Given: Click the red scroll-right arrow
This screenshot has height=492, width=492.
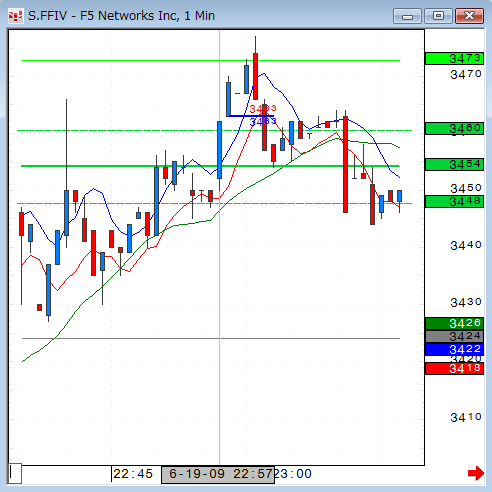Looking at the screenshot, I should (x=476, y=473).
